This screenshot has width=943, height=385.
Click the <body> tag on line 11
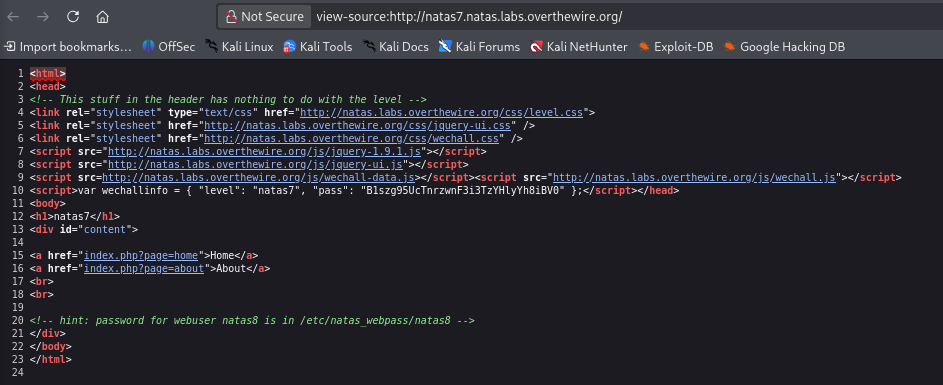click(x=48, y=203)
